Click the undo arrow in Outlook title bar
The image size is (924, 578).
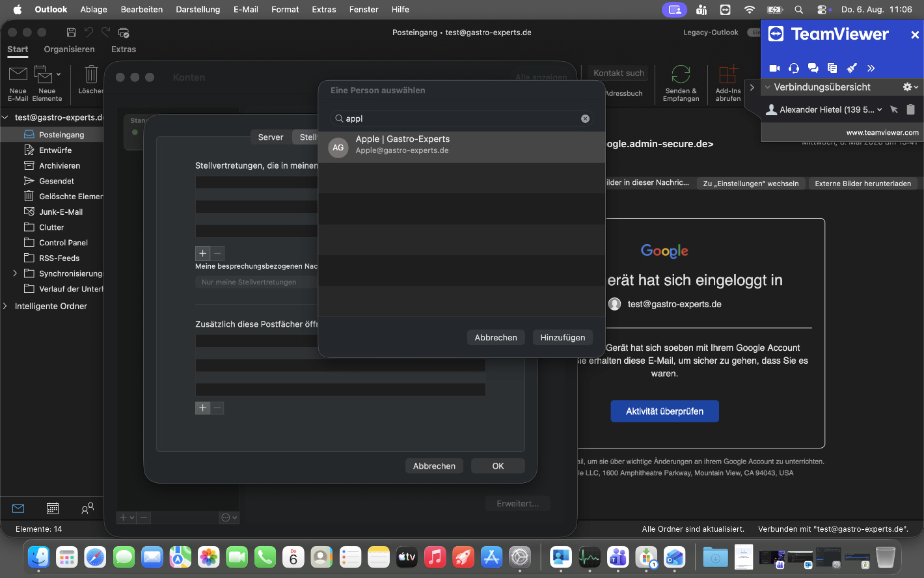coord(89,33)
